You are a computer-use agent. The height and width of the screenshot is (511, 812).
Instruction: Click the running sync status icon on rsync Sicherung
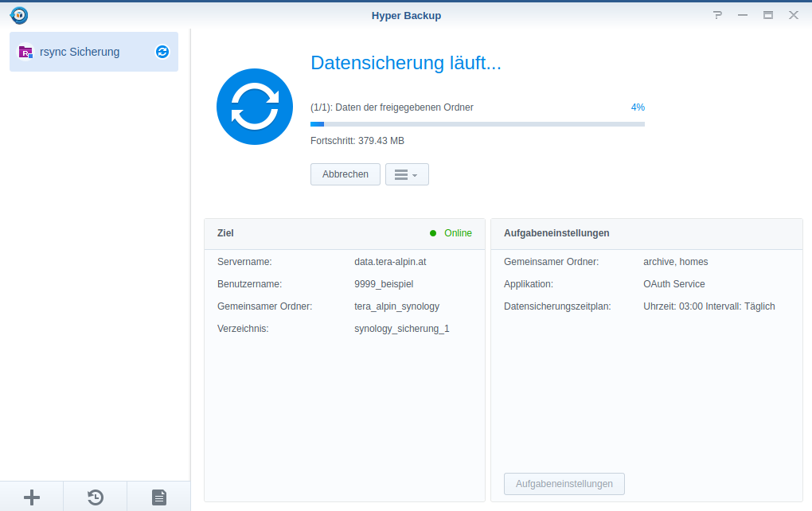click(162, 52)
